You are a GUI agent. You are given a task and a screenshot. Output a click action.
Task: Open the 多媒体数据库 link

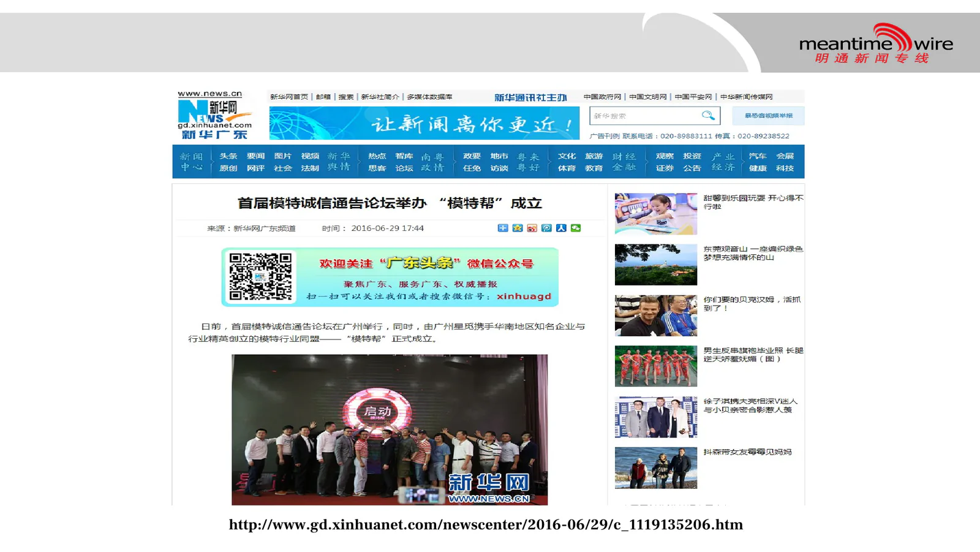pos(429,97)
